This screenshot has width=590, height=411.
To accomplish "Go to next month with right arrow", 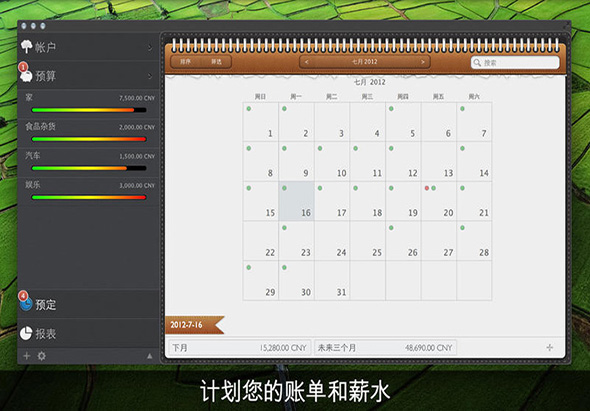I will coord(423,62).
